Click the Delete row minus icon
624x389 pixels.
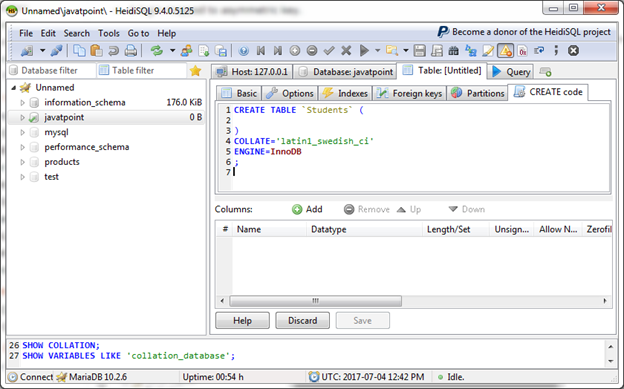coord(312,51)
